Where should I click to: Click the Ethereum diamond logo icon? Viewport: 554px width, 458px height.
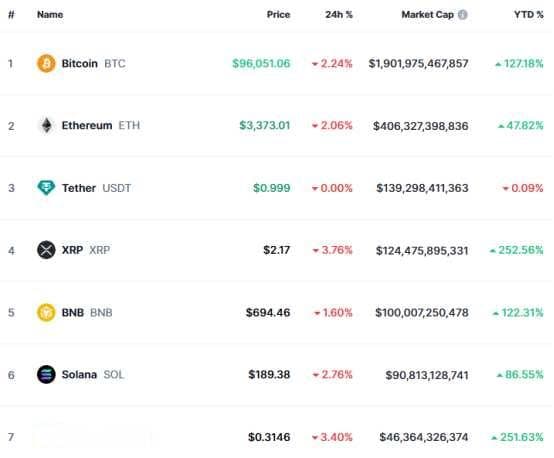point(46,125)
